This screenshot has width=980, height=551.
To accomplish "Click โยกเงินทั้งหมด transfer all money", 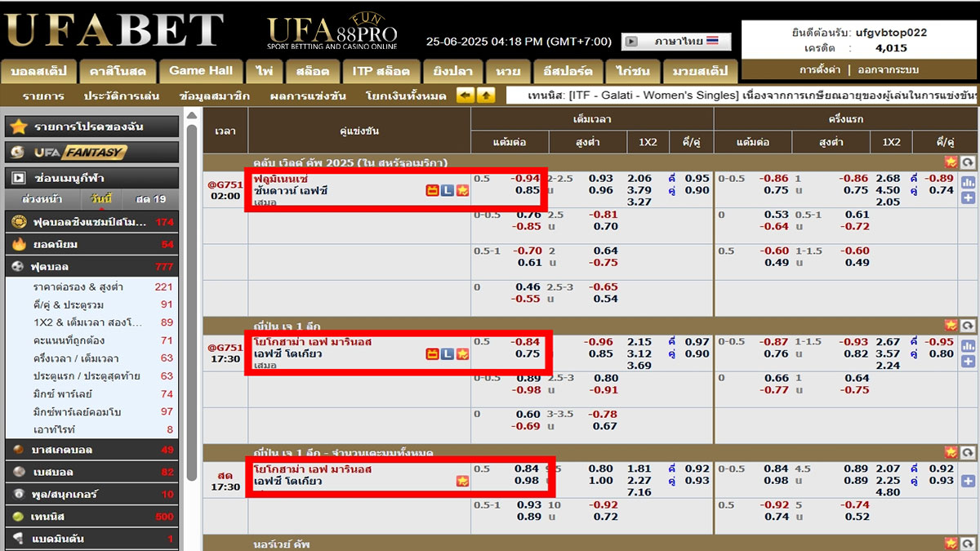I will [x=406, y=96].
